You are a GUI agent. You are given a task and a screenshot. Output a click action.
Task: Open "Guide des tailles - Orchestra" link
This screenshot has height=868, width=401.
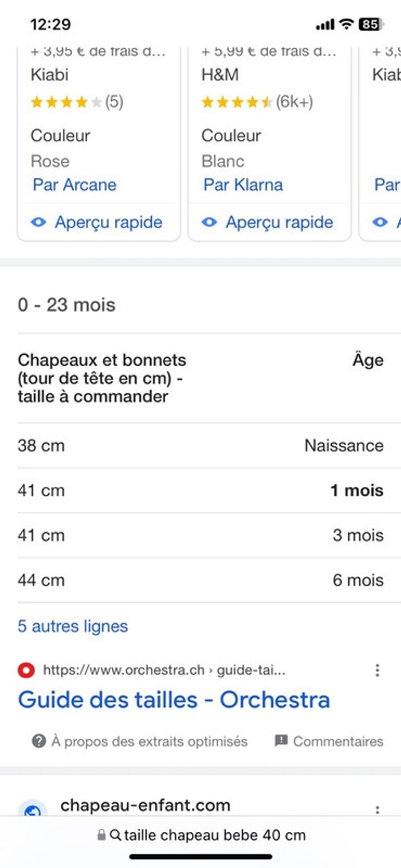pyautogui.click(x=174, y=700)
